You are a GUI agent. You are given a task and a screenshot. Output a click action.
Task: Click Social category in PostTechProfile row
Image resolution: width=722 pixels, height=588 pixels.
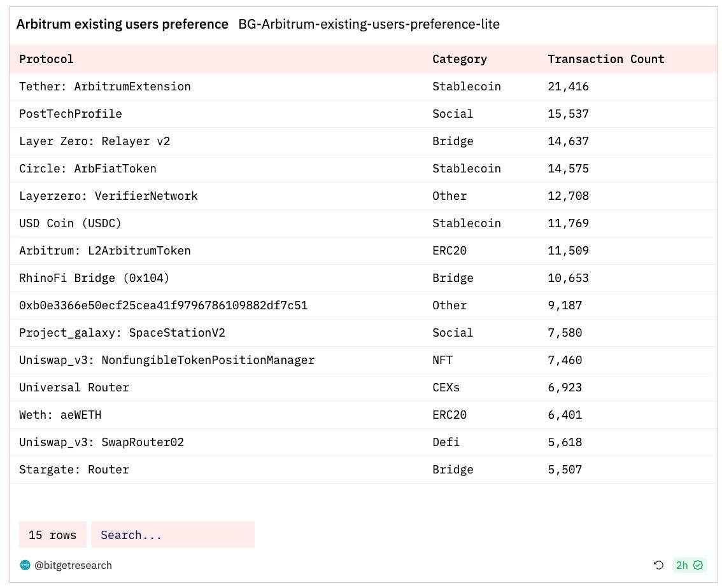click(453, 114)
